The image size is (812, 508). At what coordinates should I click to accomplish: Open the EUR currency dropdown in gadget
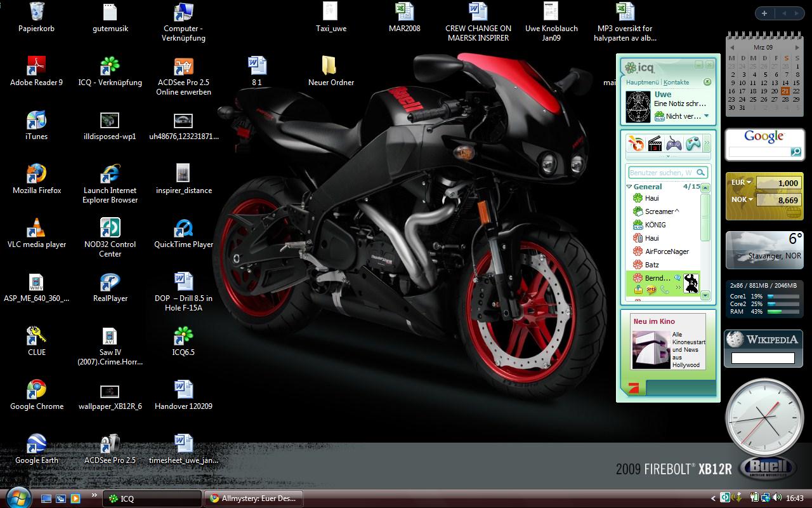point(749,183)
